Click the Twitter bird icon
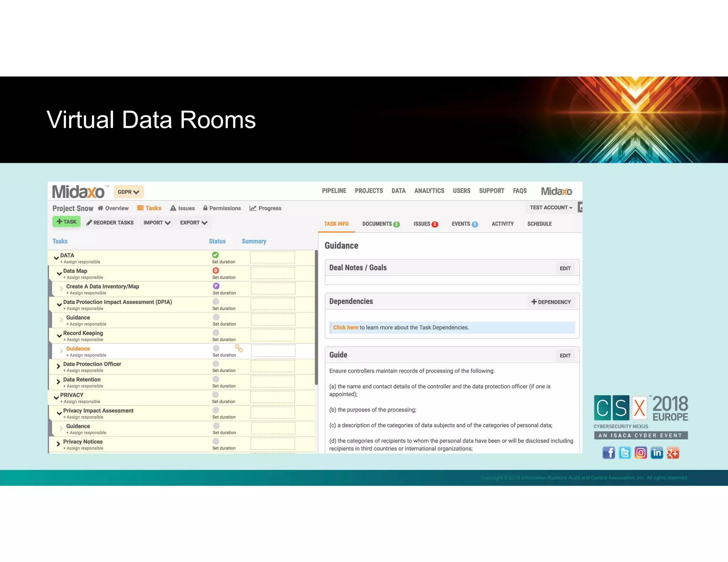The image size is (728, 562). coord(625,453)
